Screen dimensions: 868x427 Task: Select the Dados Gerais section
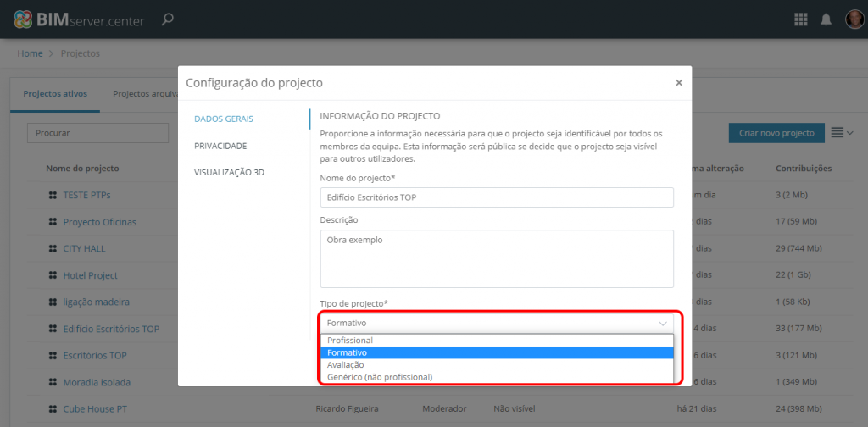click(224, 119)
